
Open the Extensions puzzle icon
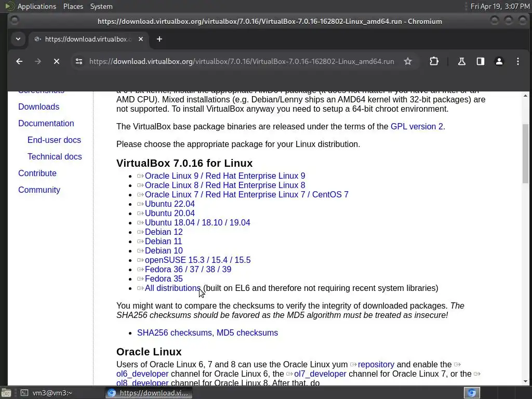pyautogui.click(x=434, y=61)
